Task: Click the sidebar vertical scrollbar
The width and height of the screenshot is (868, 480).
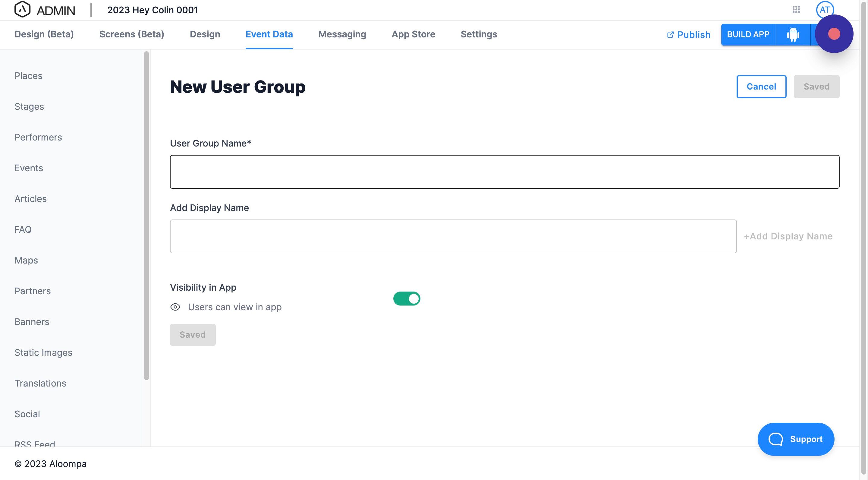Action: click(146, 216)
